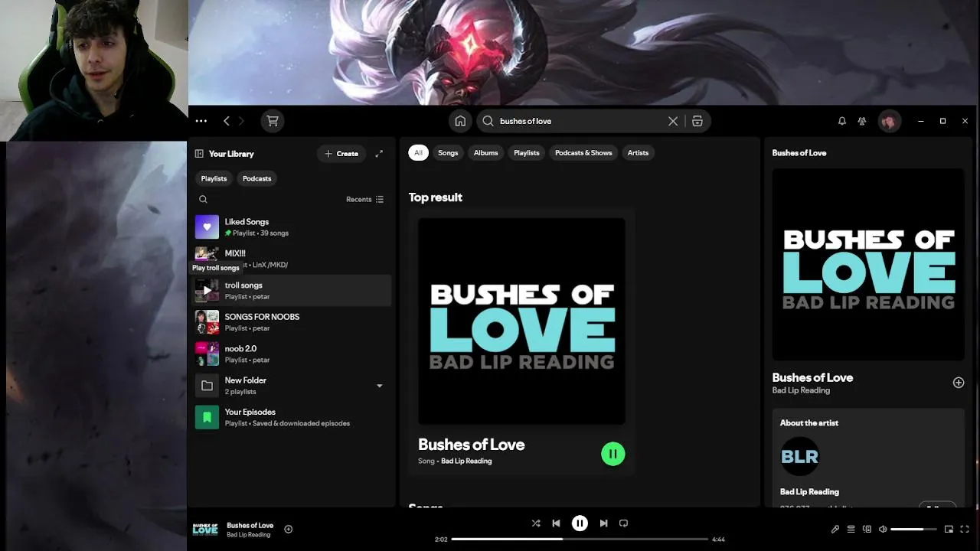
Task: Open the three-dots menu in Spotify
Action: pos(201,121)
